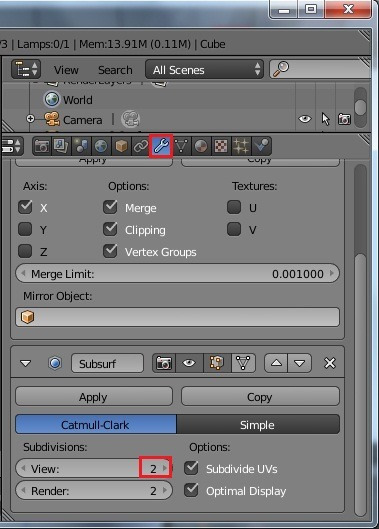This screenshot has height=529, width=379.
Task: Open the Scene properties tab
Action: click(81, 146)
